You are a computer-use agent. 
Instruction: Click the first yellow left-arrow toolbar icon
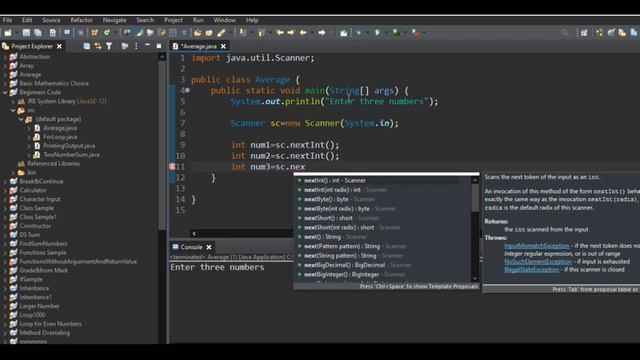(280, 33)
